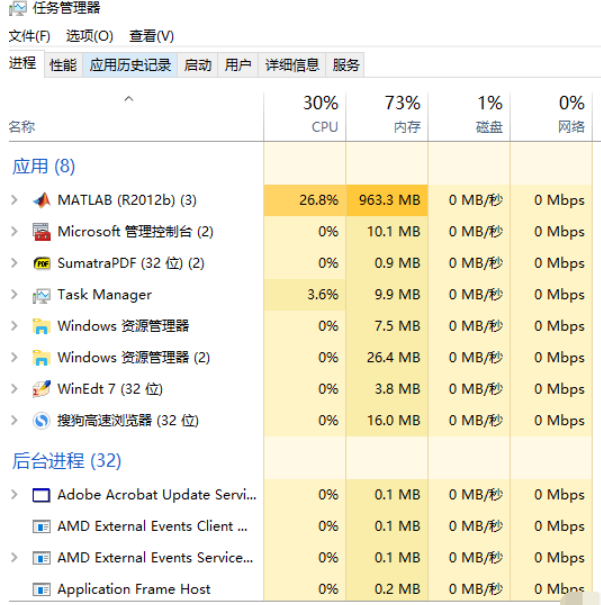601x605 pixels.
Task: Sort processes by 内存 column header
Action: click(x=403, y=115)
